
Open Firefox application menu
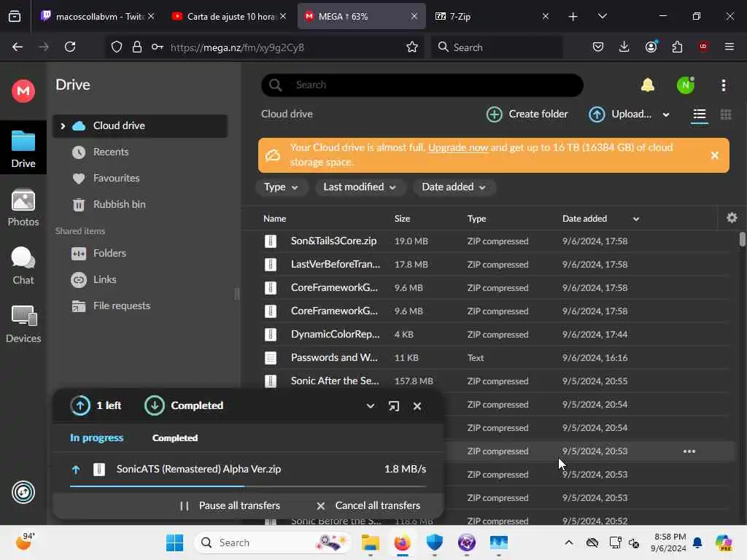click(x=729, y=47)
